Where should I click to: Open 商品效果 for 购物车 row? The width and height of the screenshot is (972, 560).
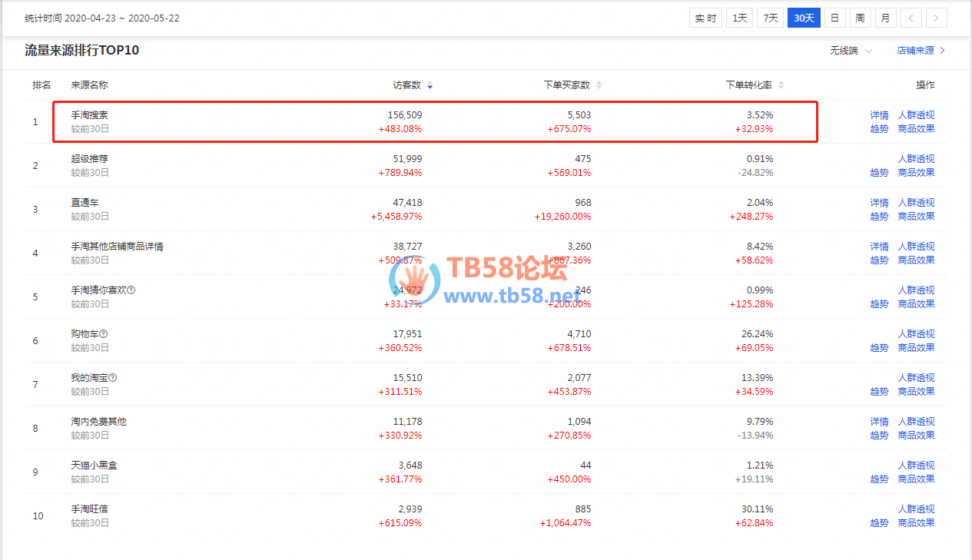click(916, 348)
